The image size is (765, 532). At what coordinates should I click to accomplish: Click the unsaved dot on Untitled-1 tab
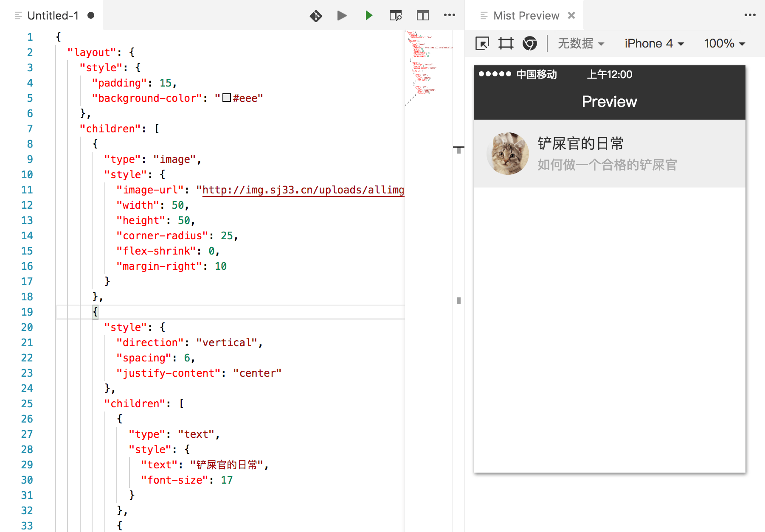[91, 15]
